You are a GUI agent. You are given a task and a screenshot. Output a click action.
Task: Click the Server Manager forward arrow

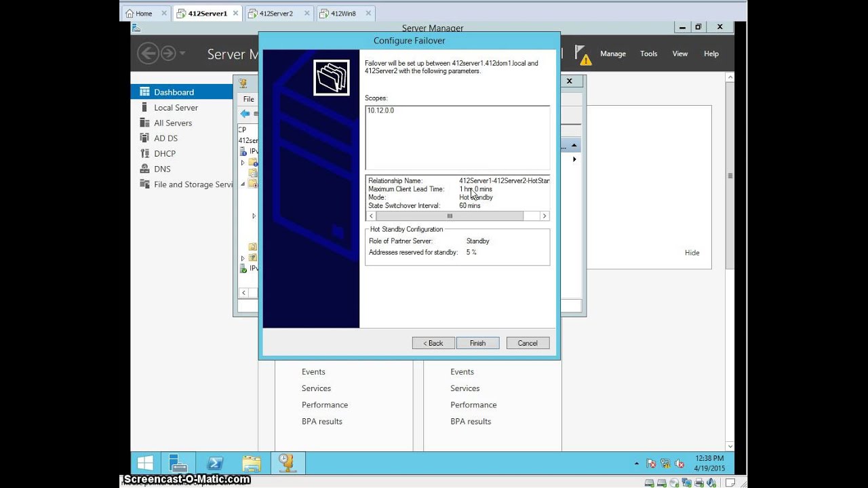click(168, 53)
